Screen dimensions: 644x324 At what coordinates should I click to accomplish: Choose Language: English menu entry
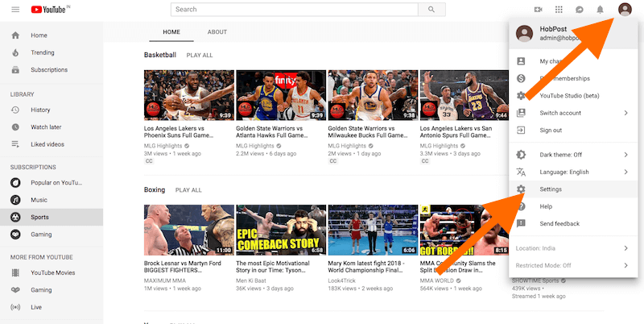pos(573,172)
